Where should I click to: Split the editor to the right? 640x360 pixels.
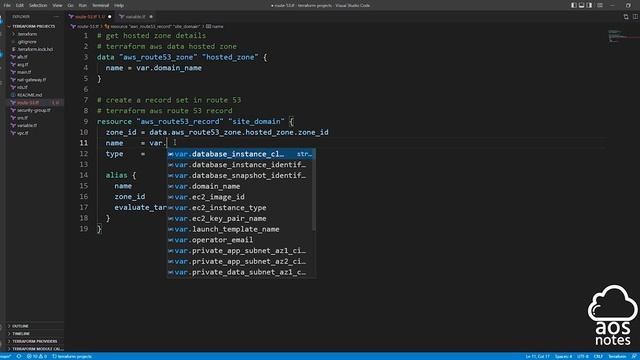click(635, 17)
